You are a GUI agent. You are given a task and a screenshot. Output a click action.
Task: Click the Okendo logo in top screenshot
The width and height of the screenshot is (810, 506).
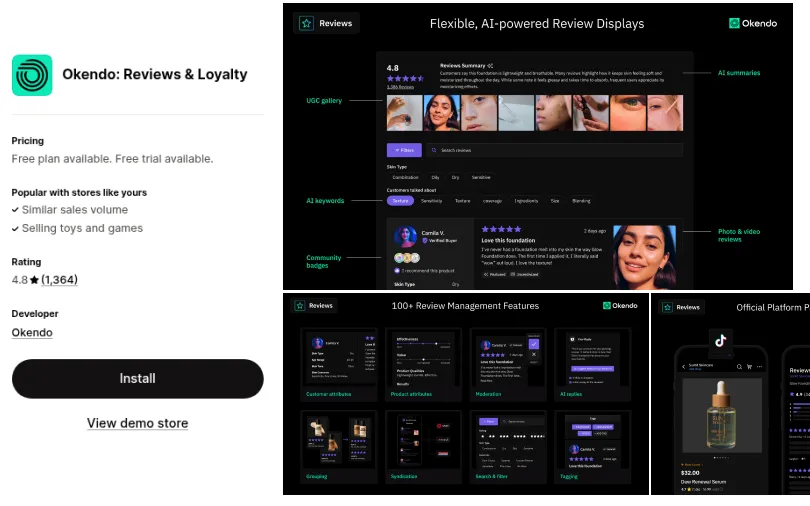(x=753, y=23)
